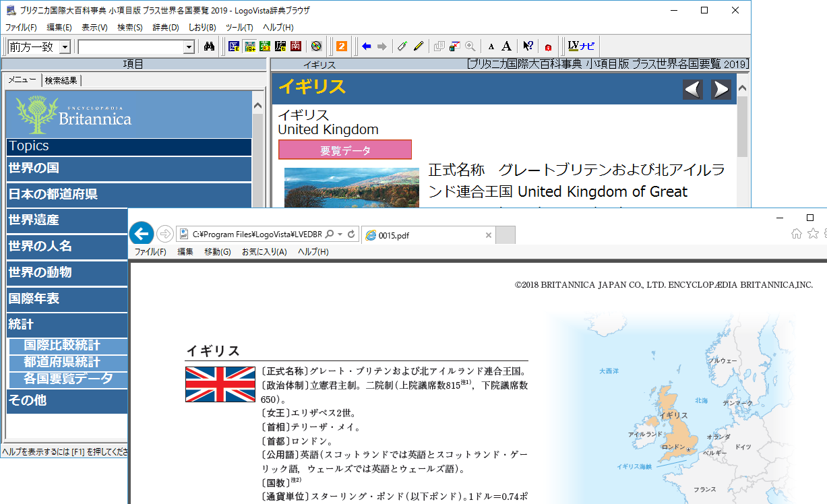Click the browser back button in PDF window
Screen dimensions: 827x504
141,234
